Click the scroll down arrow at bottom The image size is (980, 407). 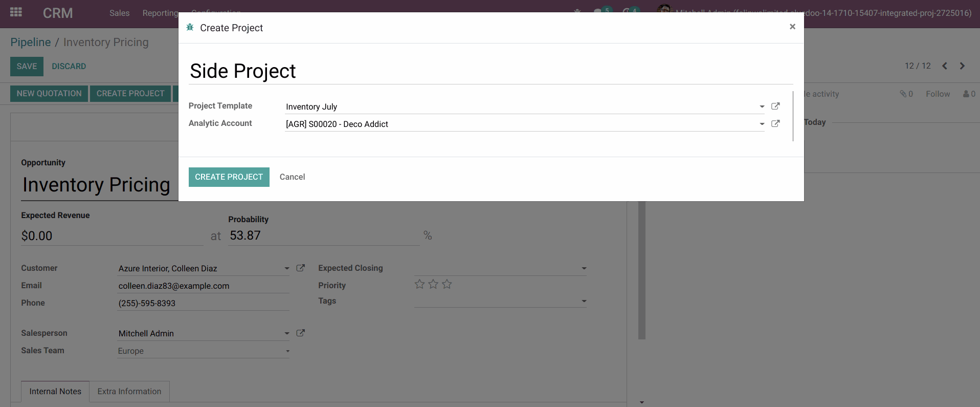click(642, 402)
